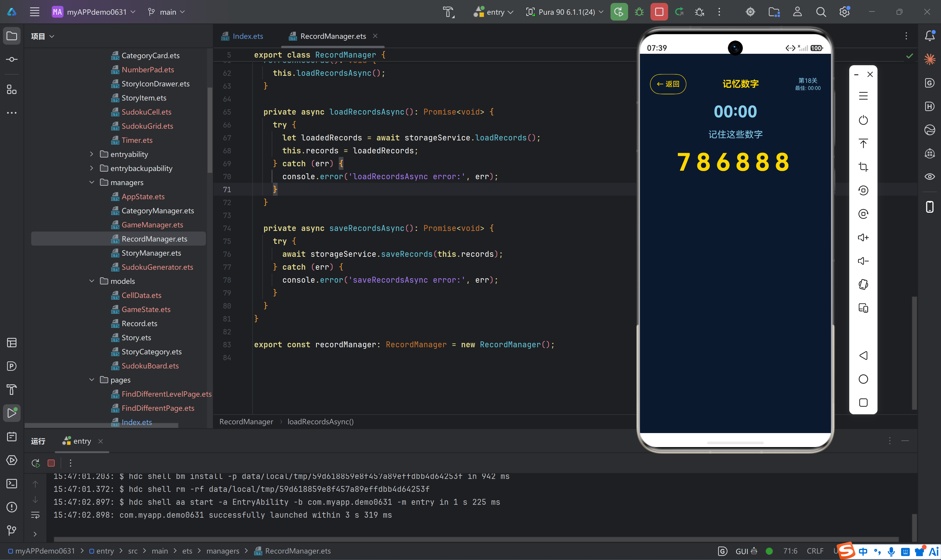Open the user account icon
The image size is (941, 560).
pos(797,12)
